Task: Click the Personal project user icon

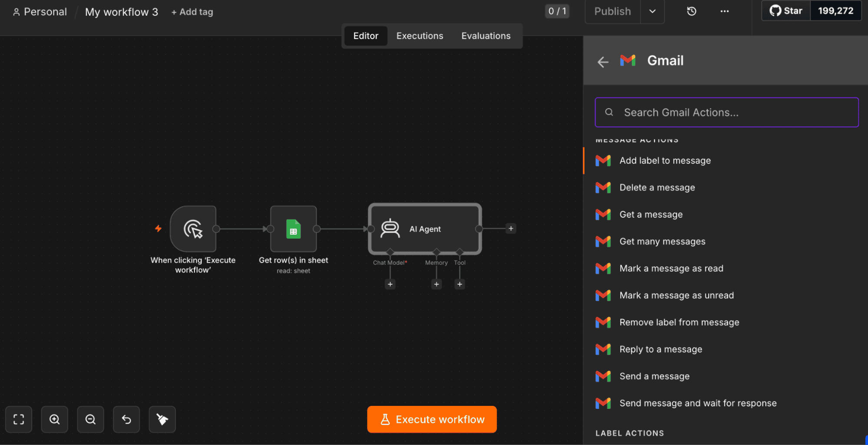Action: point(17,12)
